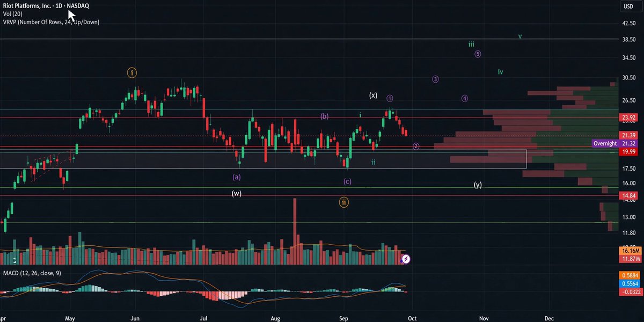
Task: Select the green iv wave label
Action: pos(500,71)
